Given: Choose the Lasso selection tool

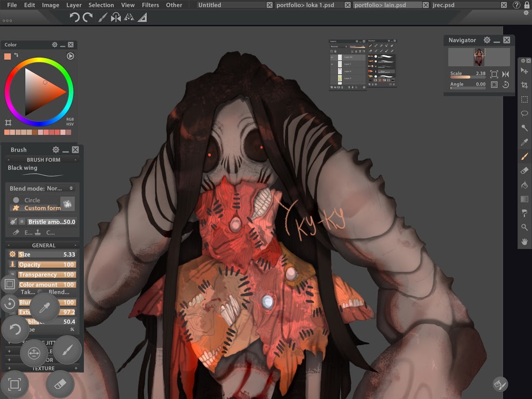Looking at the screenshot, I should 524,113.
